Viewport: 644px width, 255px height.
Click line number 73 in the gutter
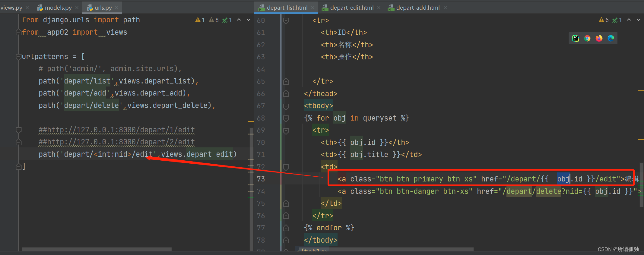click(261, 179)
